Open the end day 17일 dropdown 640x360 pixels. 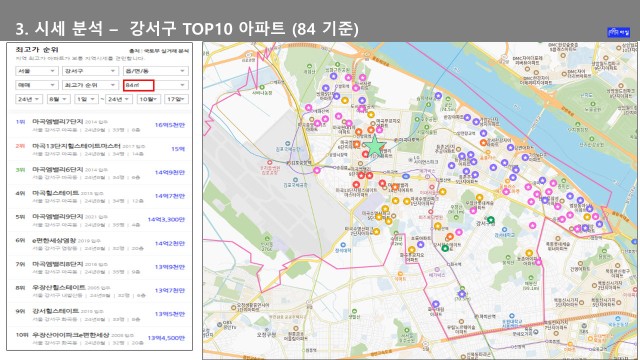(x=176, y=99)
